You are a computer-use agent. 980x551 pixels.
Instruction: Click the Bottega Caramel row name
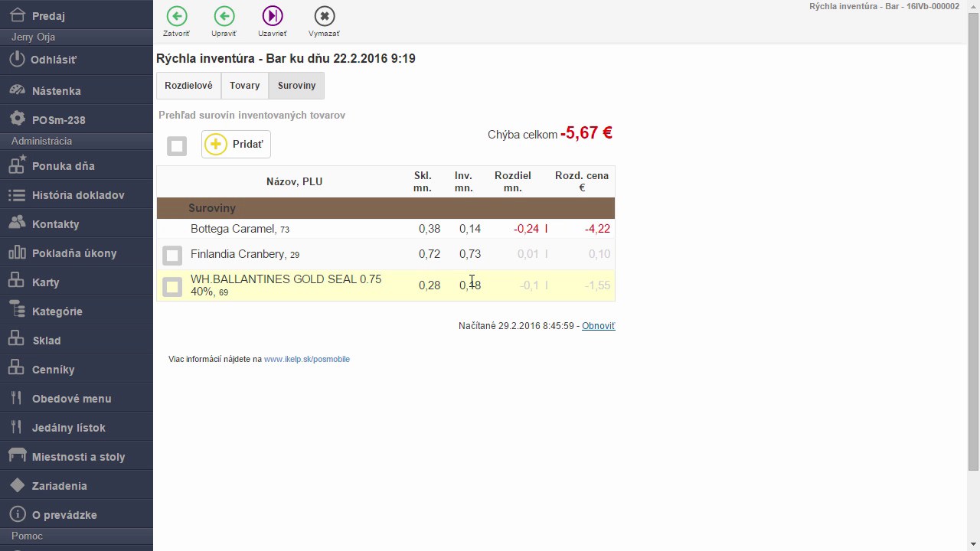pos(233,229)
